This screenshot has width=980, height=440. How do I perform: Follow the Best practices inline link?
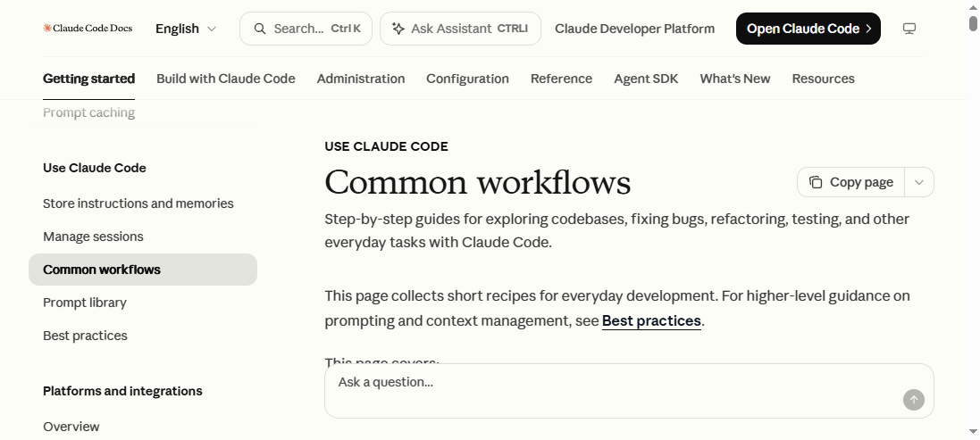click(651, 320)
